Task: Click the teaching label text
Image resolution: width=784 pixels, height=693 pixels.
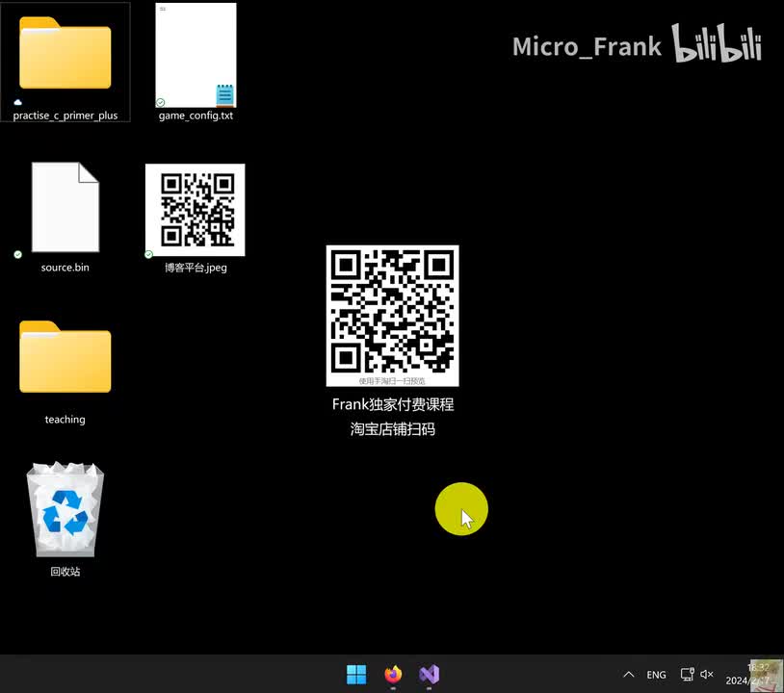Action: [65, 420]
